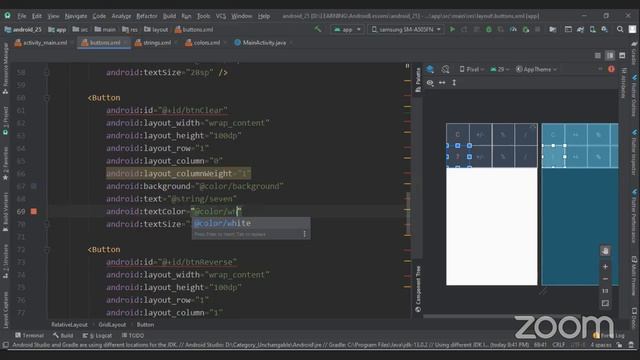This screenshot has height=360, width=640.
Task: Click the layout breadcrumb in navigation bar
Action: [156, 29]
